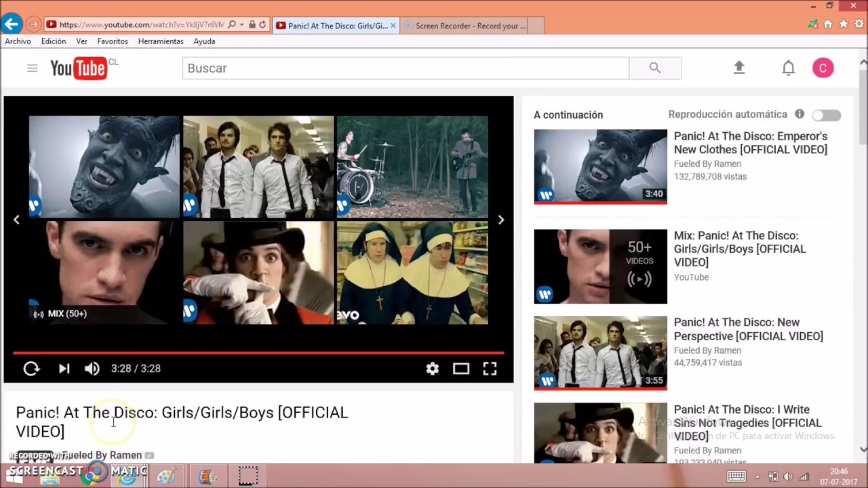Open the New Perspective video title link
868x488 pixels.
click(748, 329)
